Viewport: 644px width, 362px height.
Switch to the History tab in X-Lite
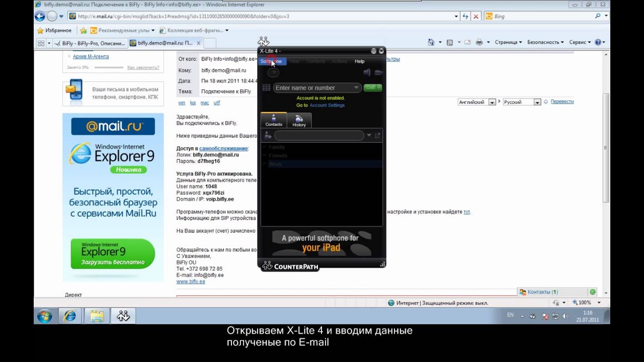pyautogui.click(x=299, y=120)
